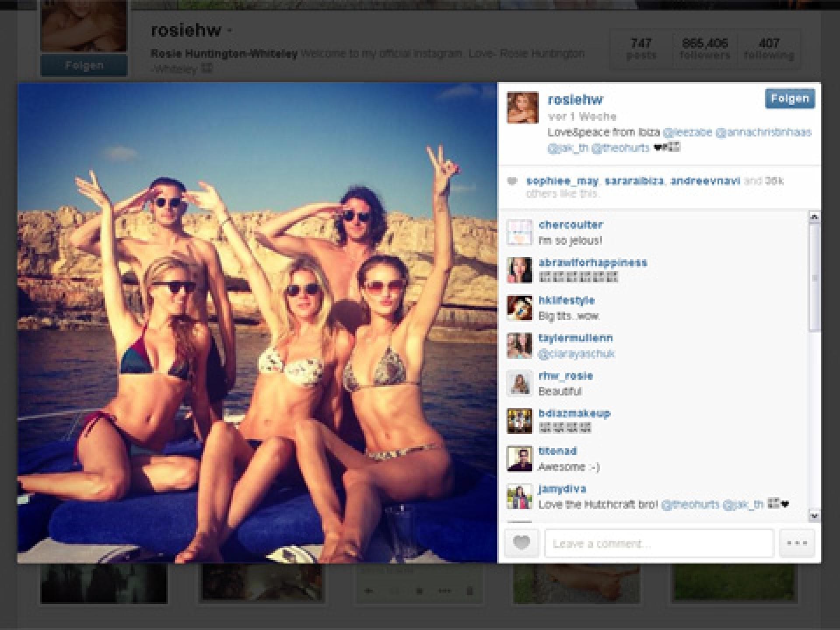Open jamydiva's profile avatar

(519, 497)
